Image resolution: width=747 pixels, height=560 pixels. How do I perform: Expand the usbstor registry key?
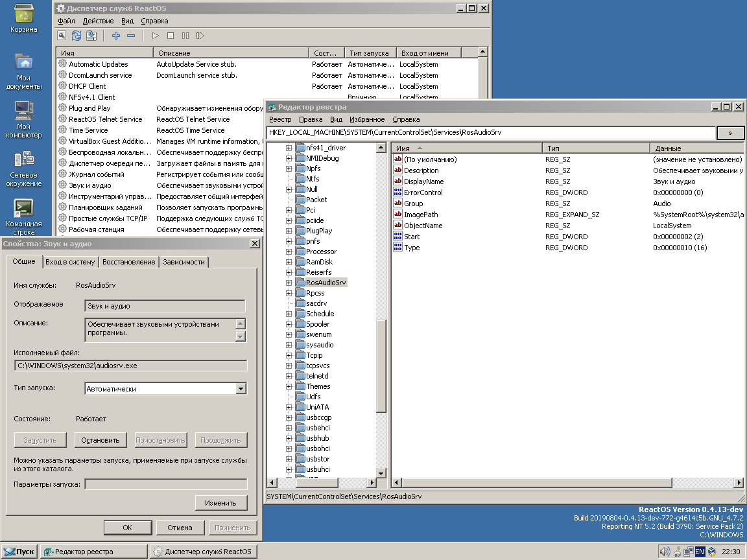pyautogui.click(x=289, y=459)
